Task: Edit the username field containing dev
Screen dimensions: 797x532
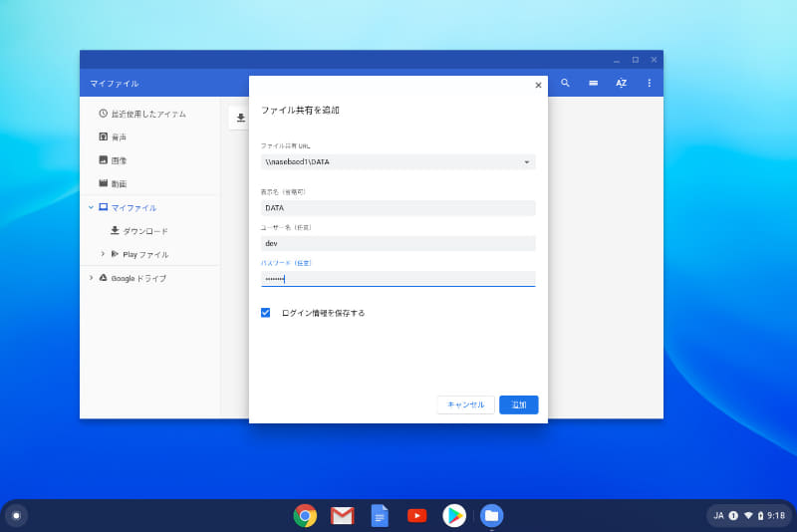Action: [398, 243]
